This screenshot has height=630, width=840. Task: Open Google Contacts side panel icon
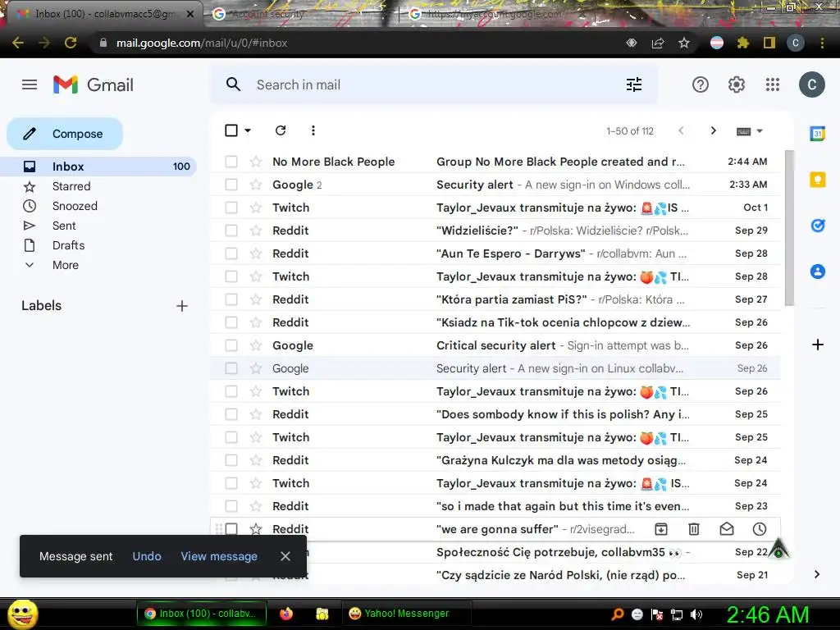pos(818,272)
